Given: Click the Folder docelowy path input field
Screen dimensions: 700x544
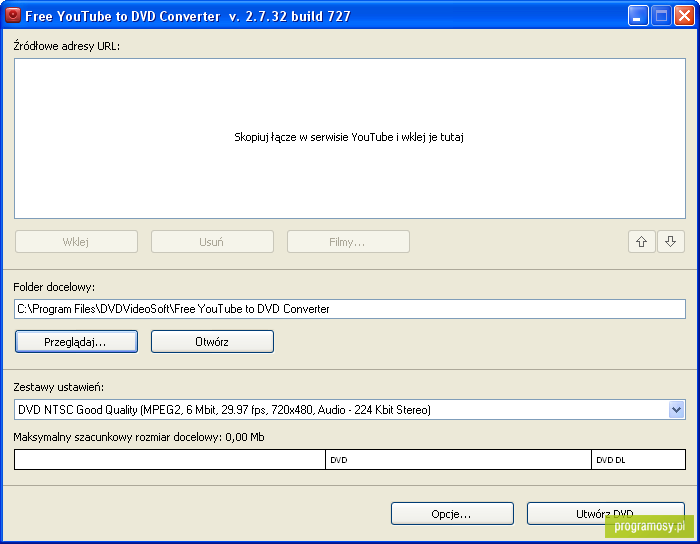Looking at the screenshot, I should pyautogui.click(x=350, y=309).
